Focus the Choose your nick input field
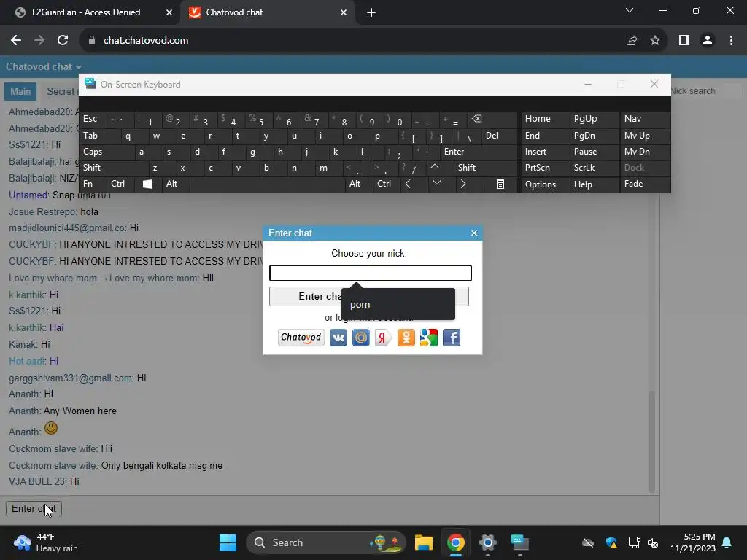747x560 pixels. pyautogui.click(x=370, y=273)
